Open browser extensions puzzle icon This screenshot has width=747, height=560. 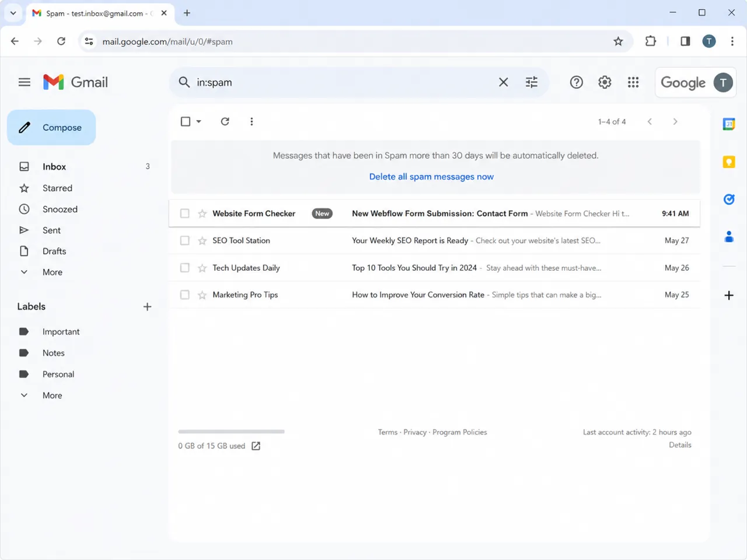(x=651, y=41)
